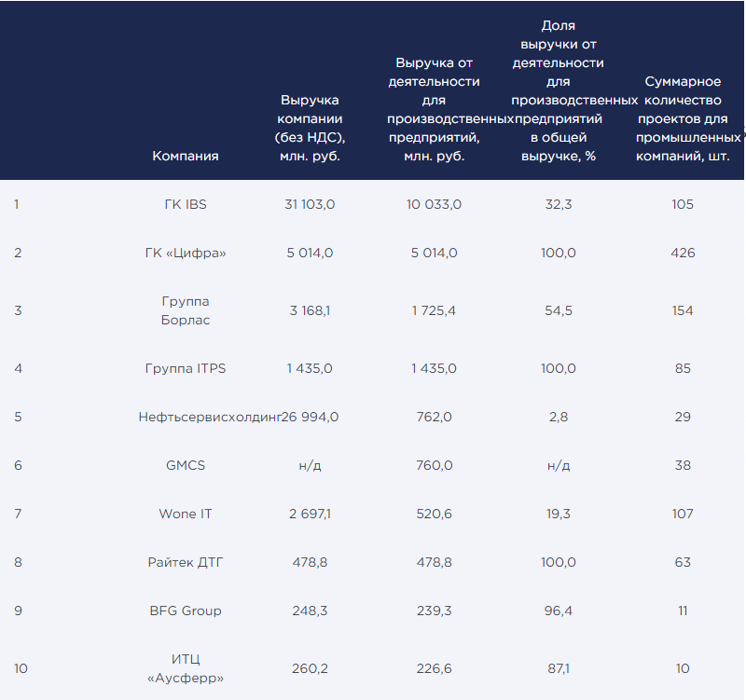
Task: Select the company name 'Wone IT'
Action: click(185, 515)
